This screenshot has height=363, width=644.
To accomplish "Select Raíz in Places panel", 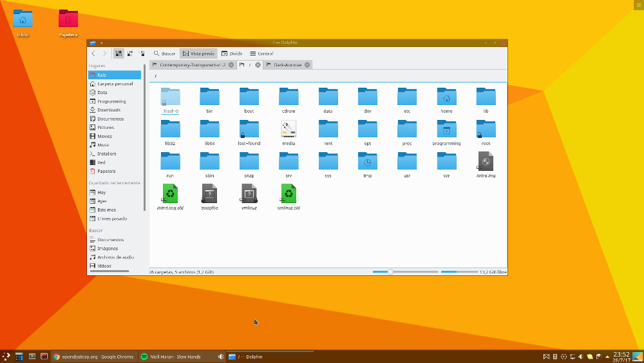I will (x=115, y=75).
